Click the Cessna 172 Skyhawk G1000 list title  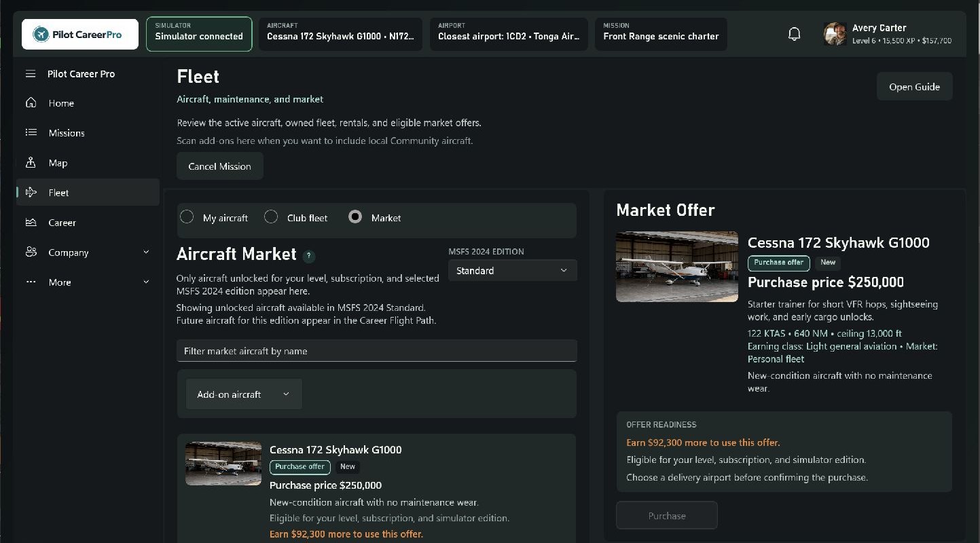[335, 449]
